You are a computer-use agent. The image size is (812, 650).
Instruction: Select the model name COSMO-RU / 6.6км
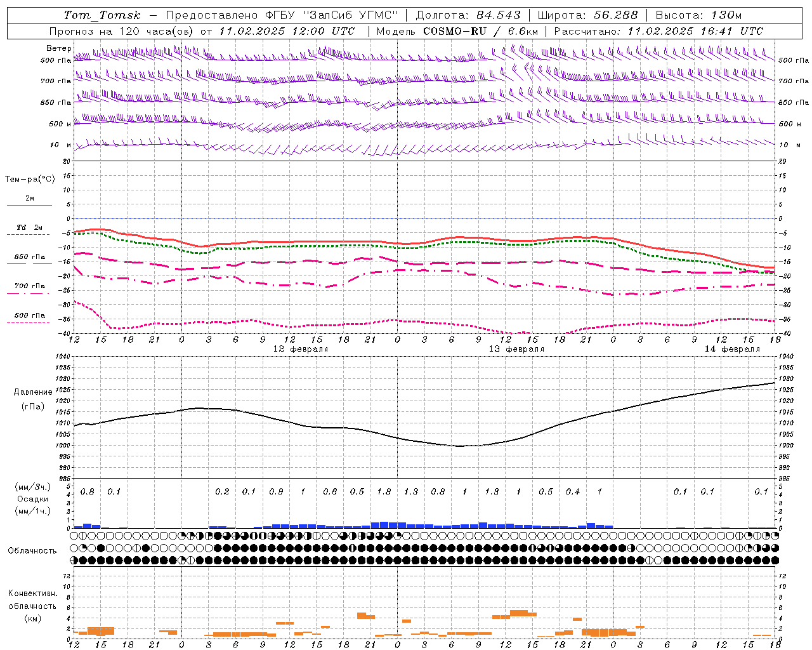(481, 31)
